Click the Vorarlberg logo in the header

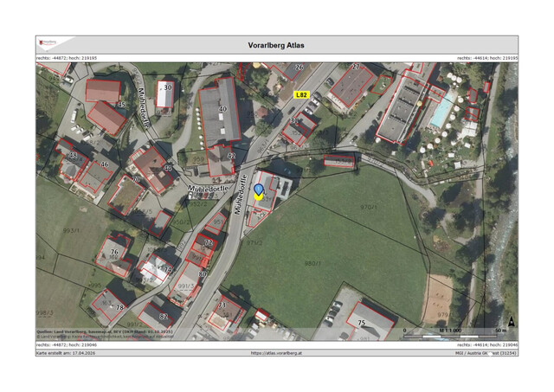pos(48,44)
